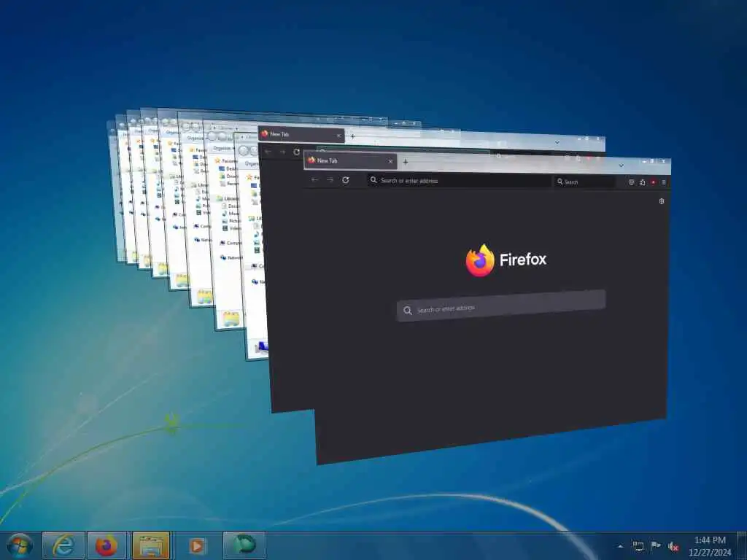Reload page in rear Firefox window
The height and width of the screenshot is (560, 747).
[296, 152]
